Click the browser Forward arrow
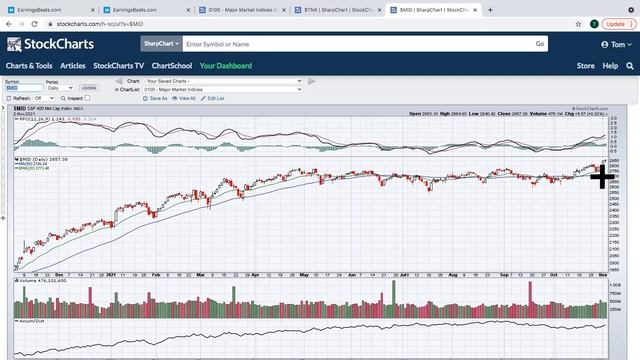The image size is (640, 360). pyautogui.click(x=21, y=24)
